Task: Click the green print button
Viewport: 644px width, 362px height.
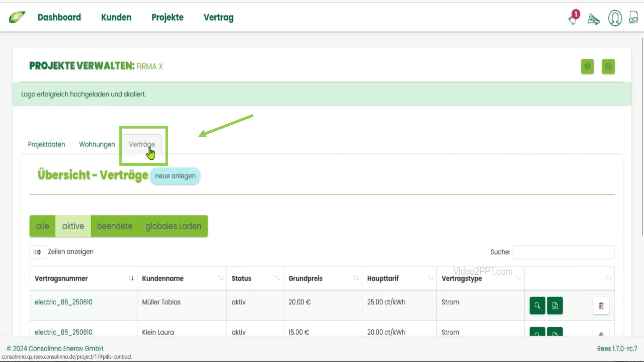Action: pyautogui.click(x=608, y=67)
